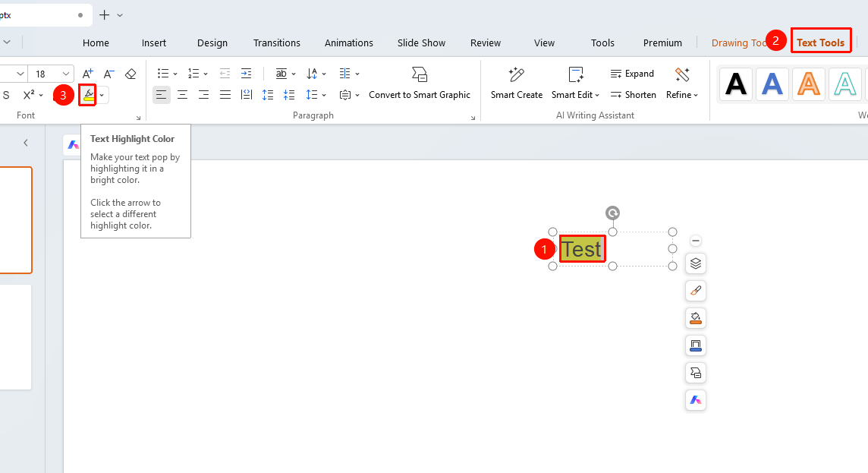Toggle justified text alignment
868x473 pixels.
click(x=225, y=95)
